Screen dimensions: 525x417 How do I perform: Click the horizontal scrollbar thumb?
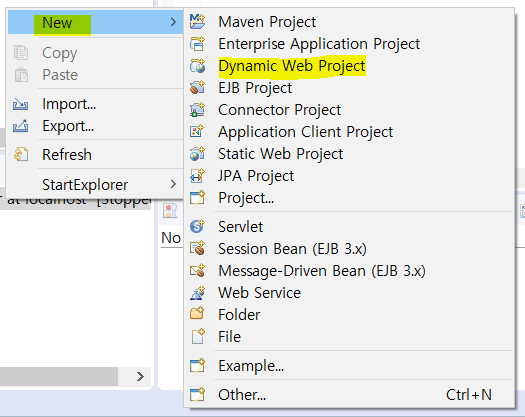[x=59, y=376]
